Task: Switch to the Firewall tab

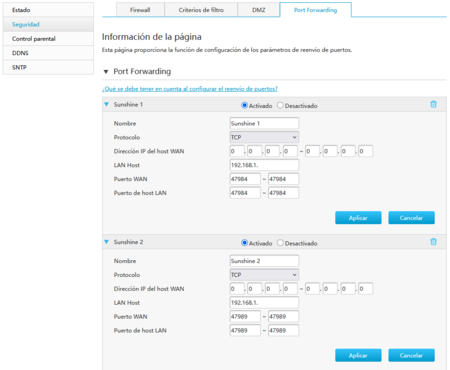Action: 140,10
